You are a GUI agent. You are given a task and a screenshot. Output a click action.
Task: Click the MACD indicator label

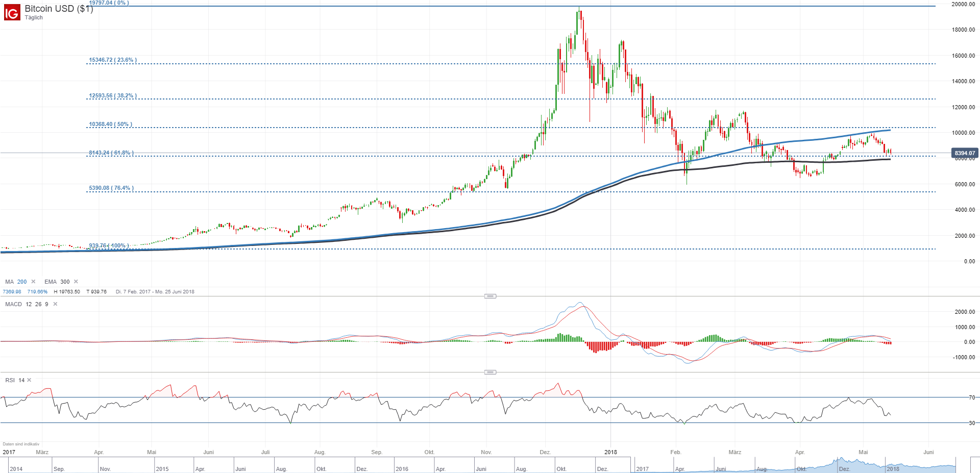click(13, 304)
